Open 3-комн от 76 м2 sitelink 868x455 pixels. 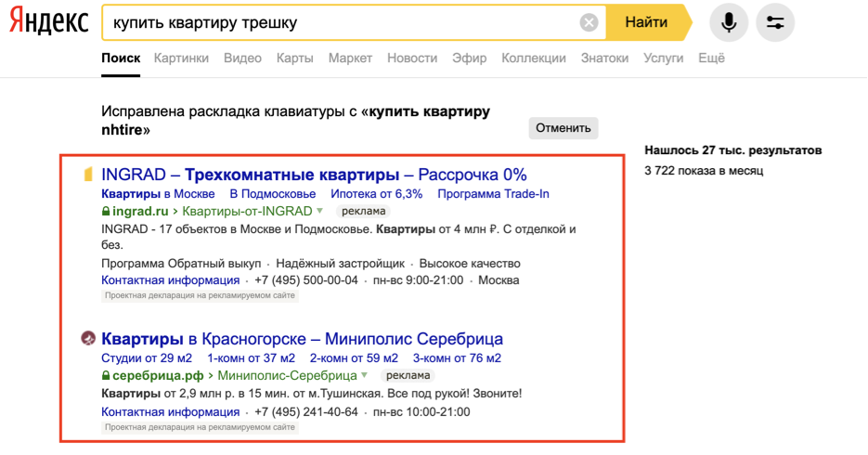point(457,358)
